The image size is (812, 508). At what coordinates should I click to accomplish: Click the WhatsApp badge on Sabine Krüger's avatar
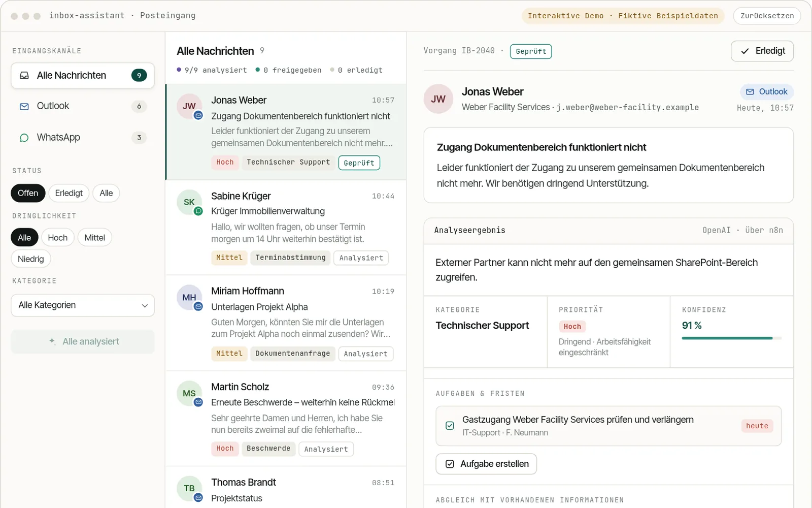(198, 211)
